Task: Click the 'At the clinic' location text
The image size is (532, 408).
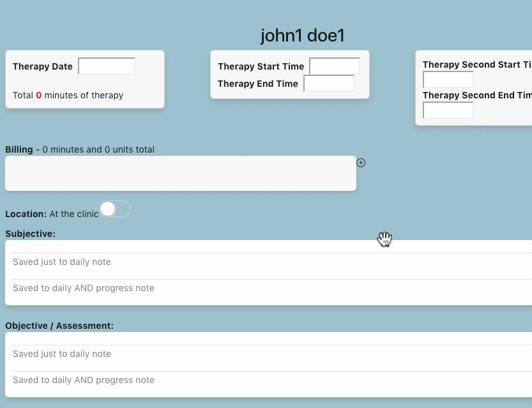Action: [73, 214]
